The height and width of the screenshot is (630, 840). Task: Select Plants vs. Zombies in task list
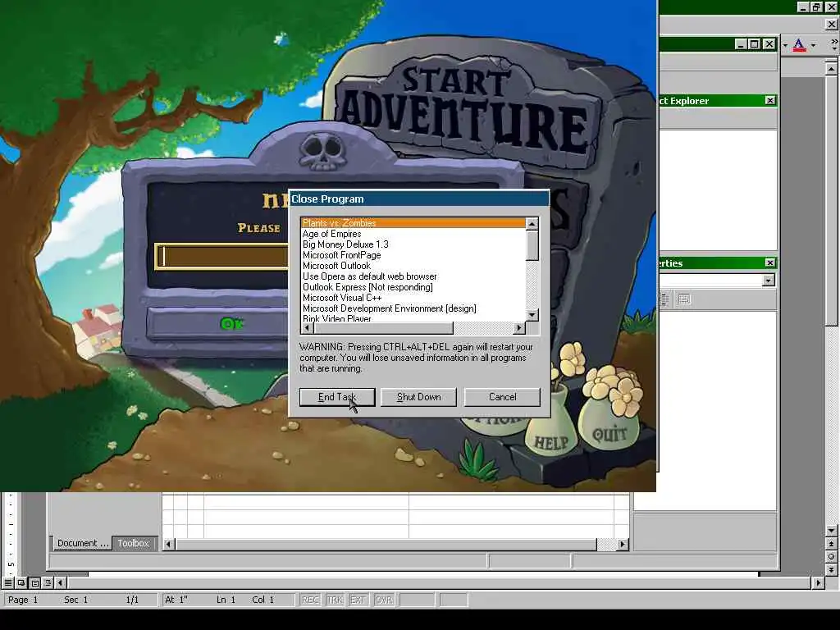[413, 223]
